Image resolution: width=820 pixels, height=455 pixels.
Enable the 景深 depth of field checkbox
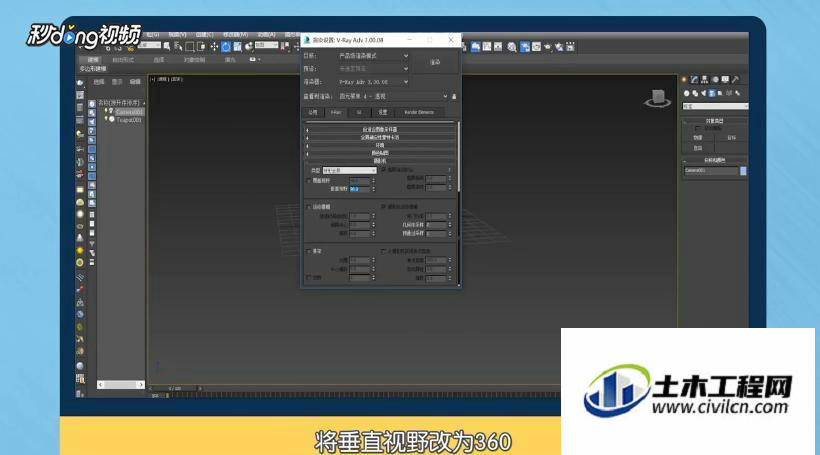307,252
